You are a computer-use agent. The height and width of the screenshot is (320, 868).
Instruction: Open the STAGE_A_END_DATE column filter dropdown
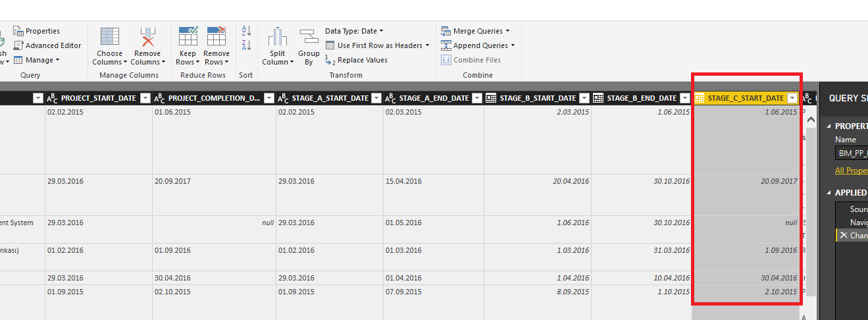tap(476, 98)
